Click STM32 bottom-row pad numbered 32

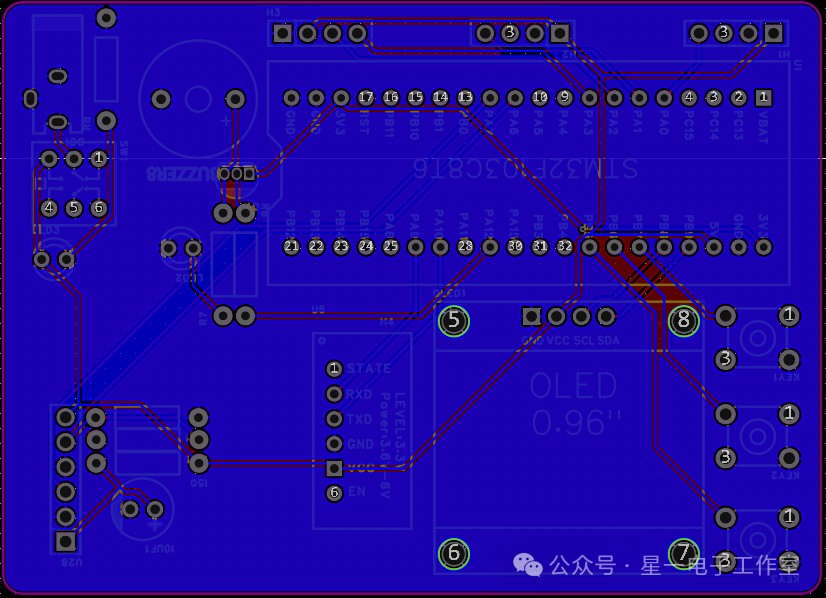point(564,247)
